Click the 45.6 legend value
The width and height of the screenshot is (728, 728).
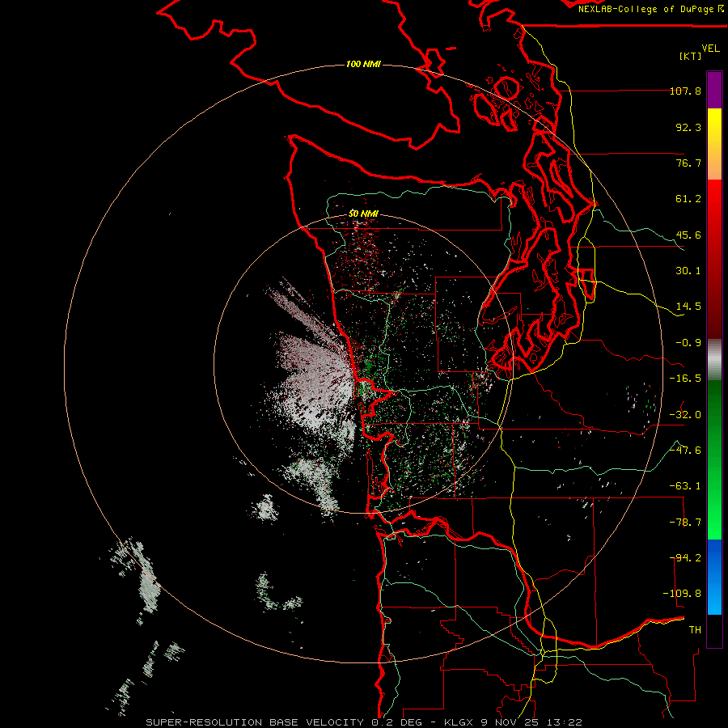(x=688, y=235)
